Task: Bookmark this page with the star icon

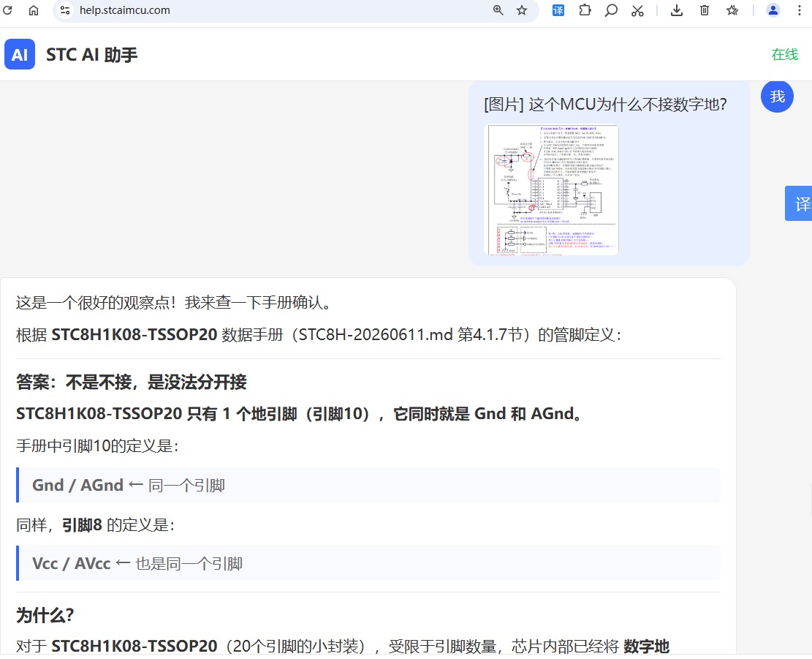Action: click(522, 10)
